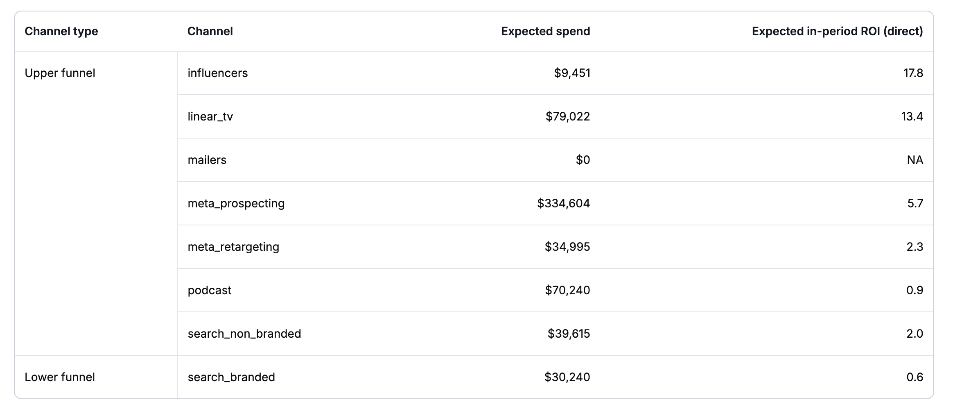Viewport: 980px width, 409px height.
Task: Select the Upper funnel cell
Action: [60, 73]
